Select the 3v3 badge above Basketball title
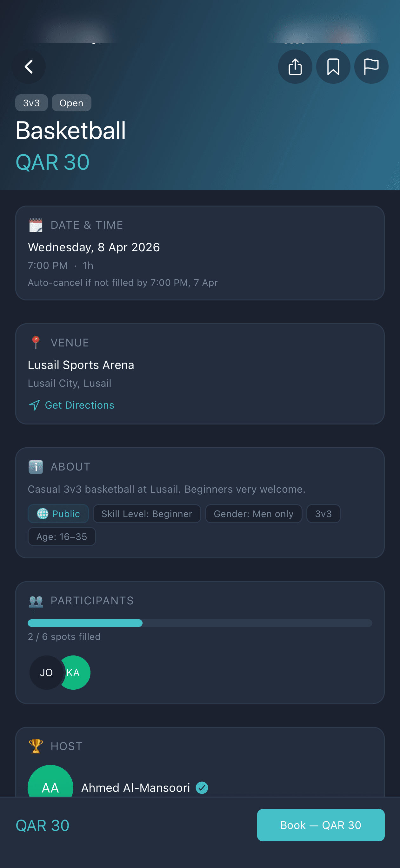 coord(31,103)
